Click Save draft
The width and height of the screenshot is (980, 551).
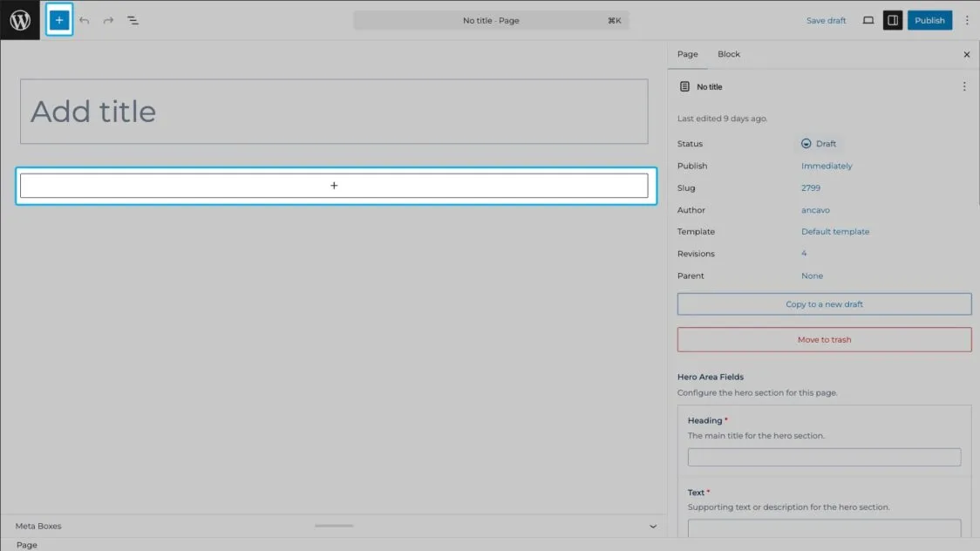point(826,20)
